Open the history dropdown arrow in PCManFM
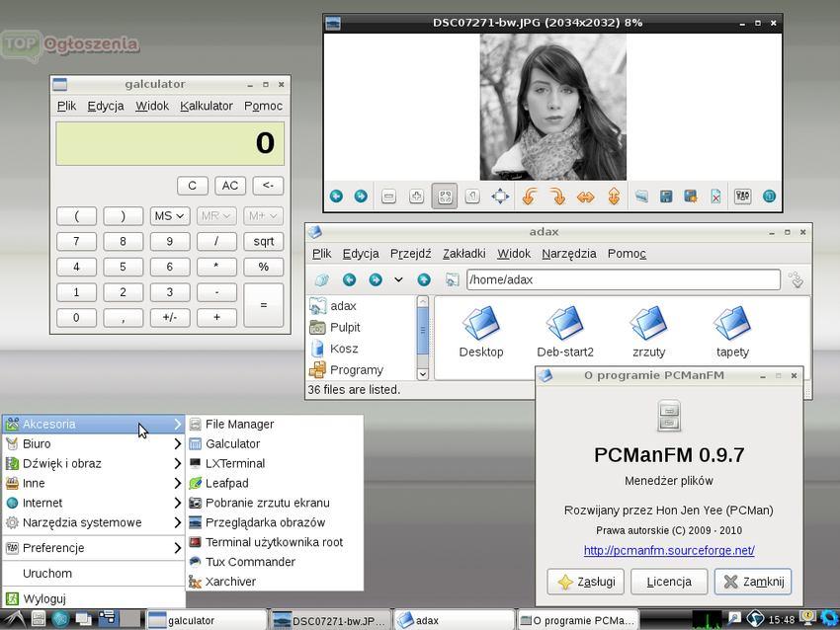840x630 pixels. coord(398,280)
